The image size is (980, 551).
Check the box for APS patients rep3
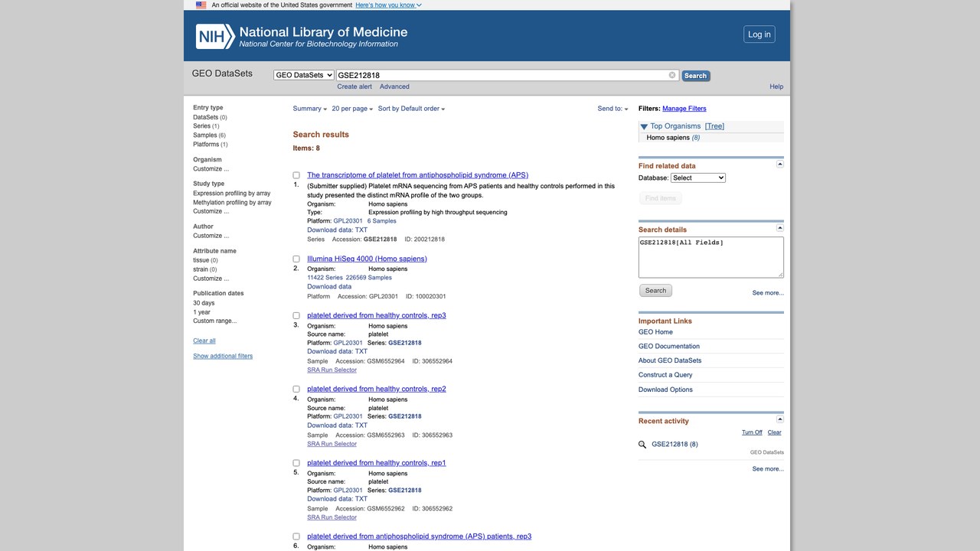296,537
